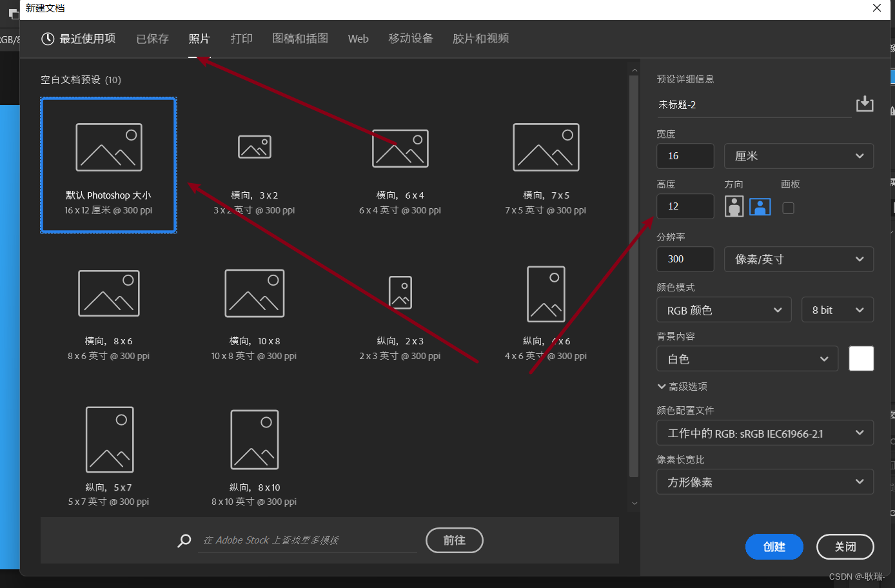This screenshot has width=895, height=588.
Task: Select the 横向 6x4 preset thumbnail
Action: (400, 147)
